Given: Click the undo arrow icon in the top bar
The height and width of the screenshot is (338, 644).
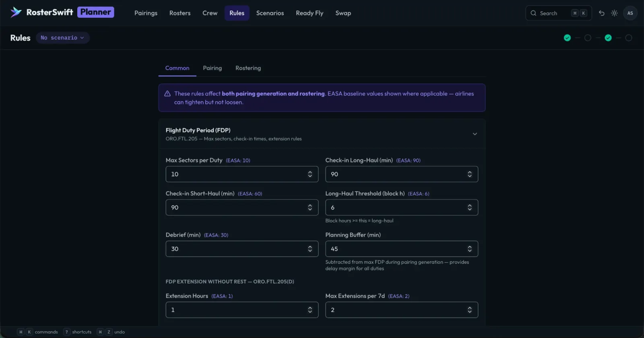Looking at the screenshot, I should (601, 13).
